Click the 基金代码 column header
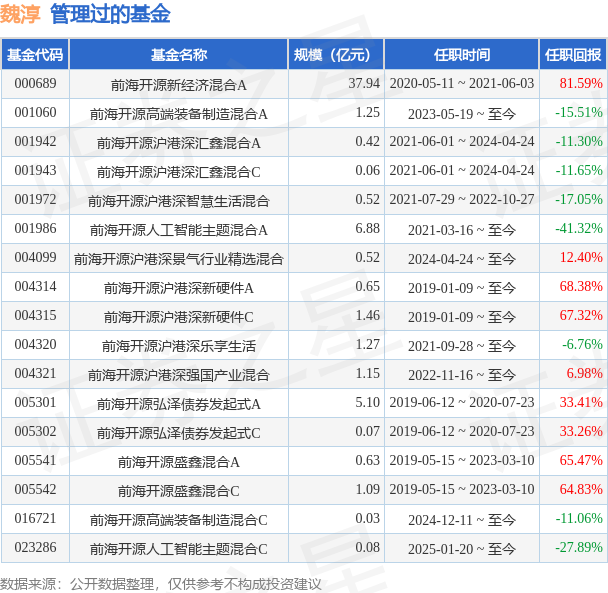Viewport: 608px width, 593px height. coord(35,54)
